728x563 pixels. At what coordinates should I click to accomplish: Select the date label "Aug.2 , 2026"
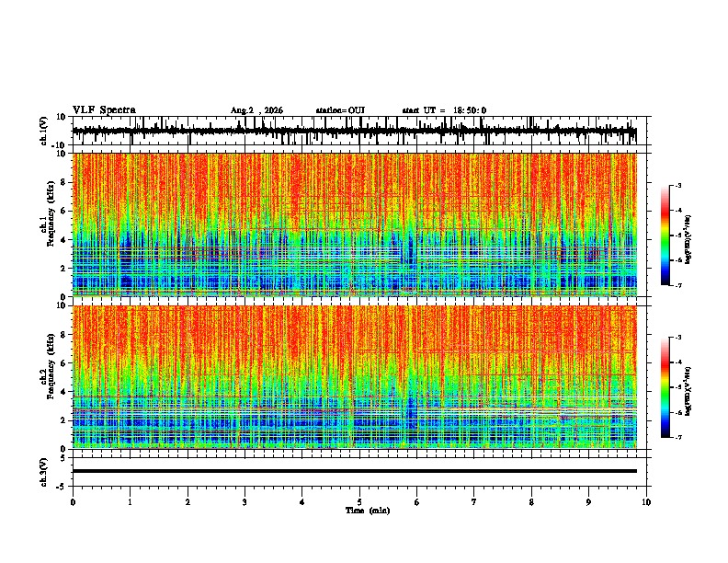256,110
